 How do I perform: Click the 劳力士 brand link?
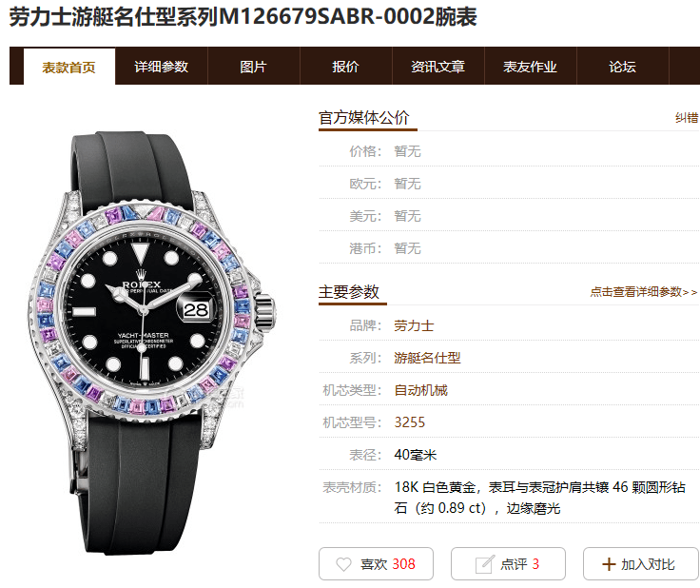point(414,325)
